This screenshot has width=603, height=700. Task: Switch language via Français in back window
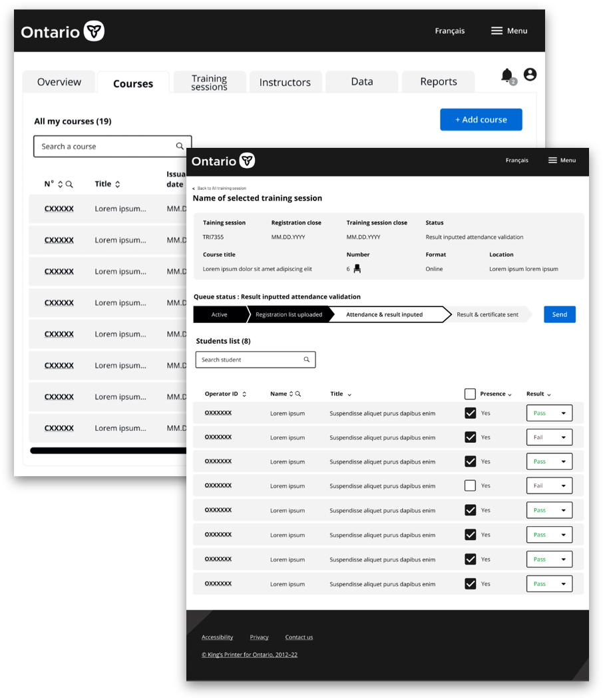pos(449,31)
